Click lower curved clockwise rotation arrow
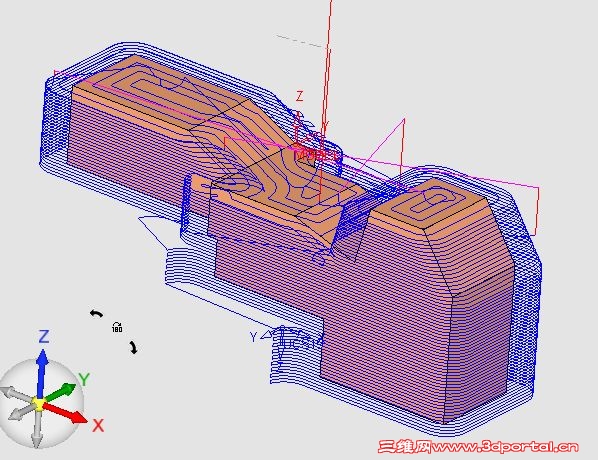The width and height of the screenshot is (598, 460). click(133, 347)
